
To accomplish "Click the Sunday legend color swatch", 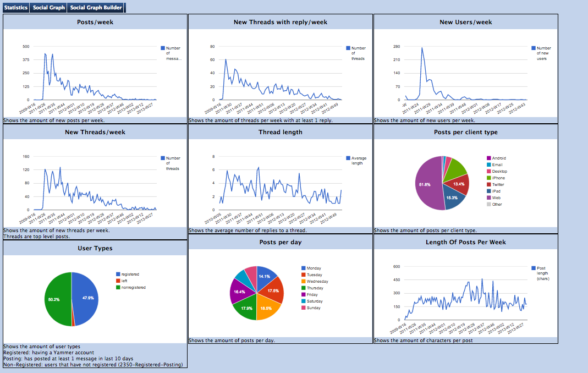I will point(303,308).
